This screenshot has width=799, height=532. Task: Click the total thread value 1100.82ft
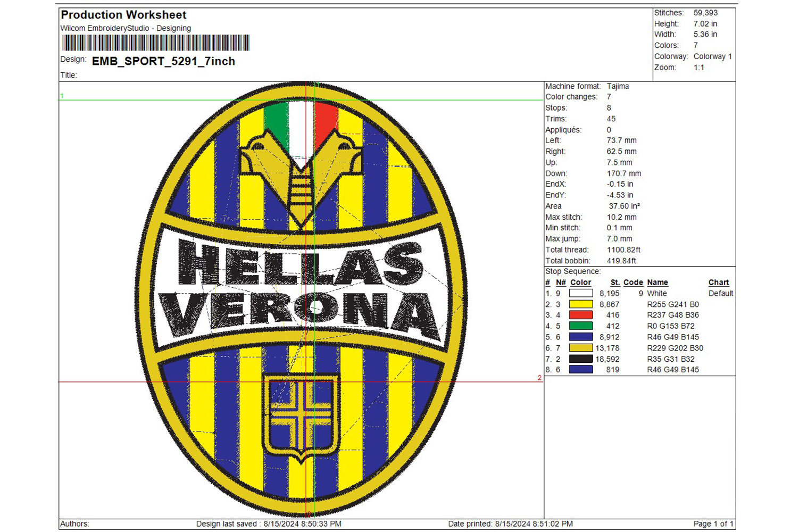coord(623,250)
